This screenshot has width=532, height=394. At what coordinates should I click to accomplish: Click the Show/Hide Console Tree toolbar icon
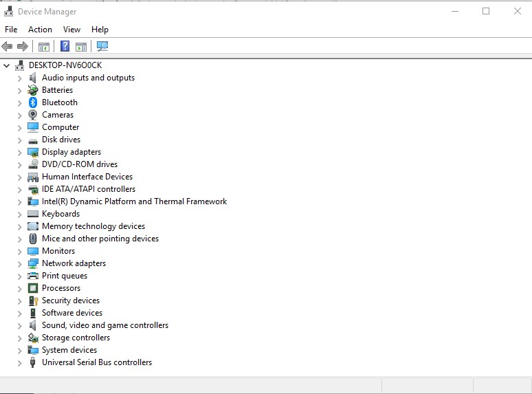(x=44, y=47)
